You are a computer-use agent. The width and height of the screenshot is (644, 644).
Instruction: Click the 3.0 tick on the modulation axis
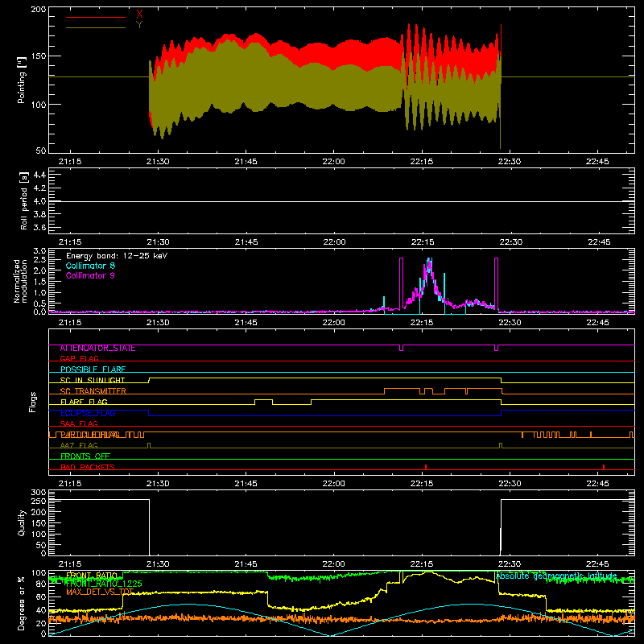39,251
